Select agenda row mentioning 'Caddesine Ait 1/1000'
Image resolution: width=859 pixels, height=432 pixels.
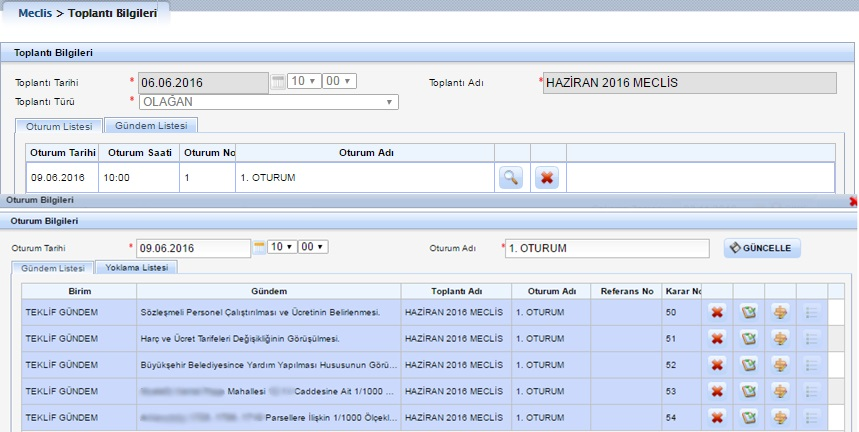pos(425,391)
